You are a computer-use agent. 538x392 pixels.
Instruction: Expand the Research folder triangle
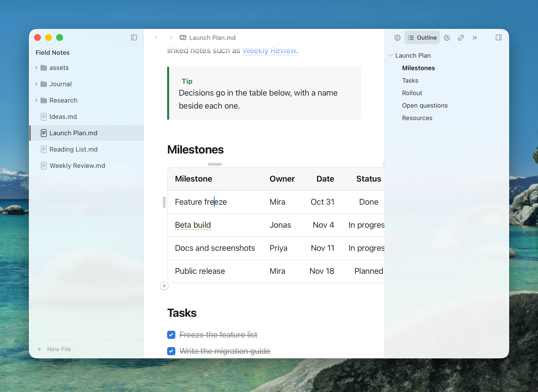(37, 100)
